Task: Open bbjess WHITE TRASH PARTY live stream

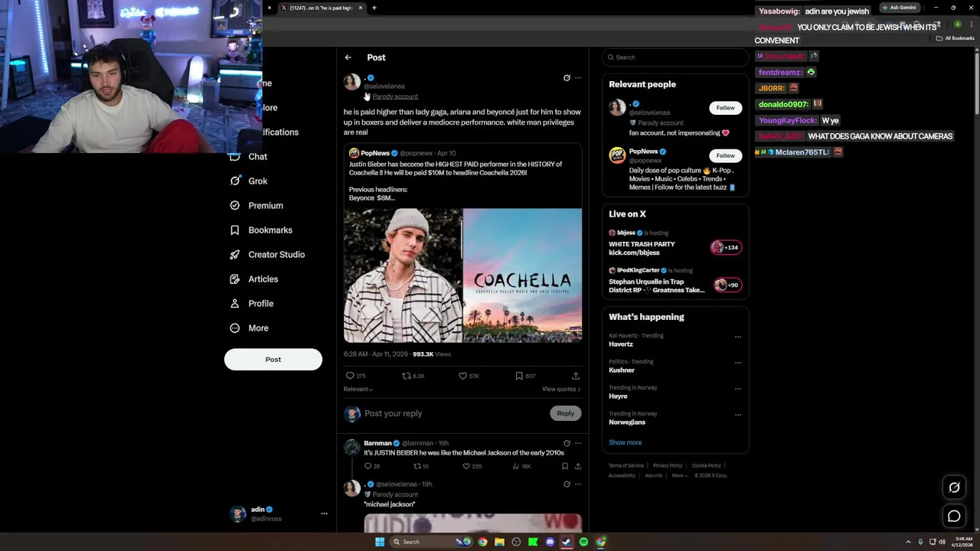Action: [675, 243]
